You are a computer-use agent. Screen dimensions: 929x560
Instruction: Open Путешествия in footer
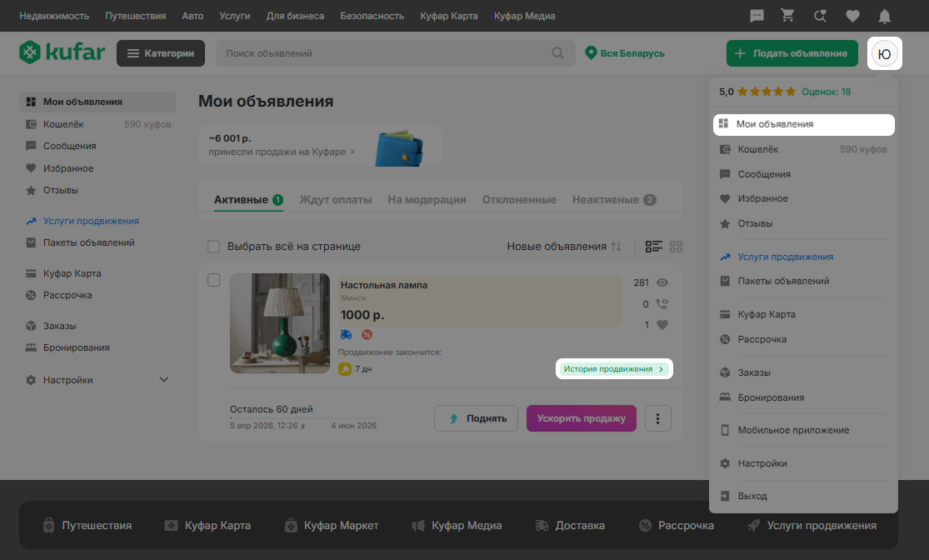tap(87, 526)
